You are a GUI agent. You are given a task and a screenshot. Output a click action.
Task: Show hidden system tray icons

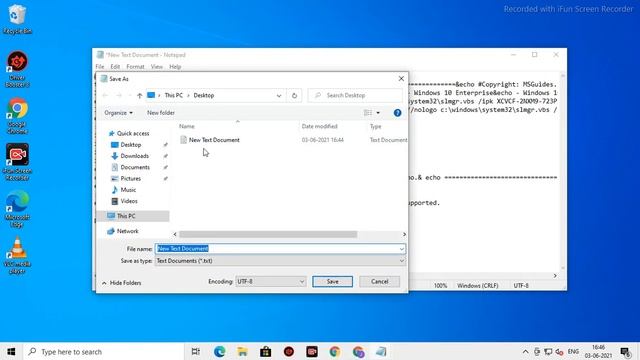click(x=525, y=351)
